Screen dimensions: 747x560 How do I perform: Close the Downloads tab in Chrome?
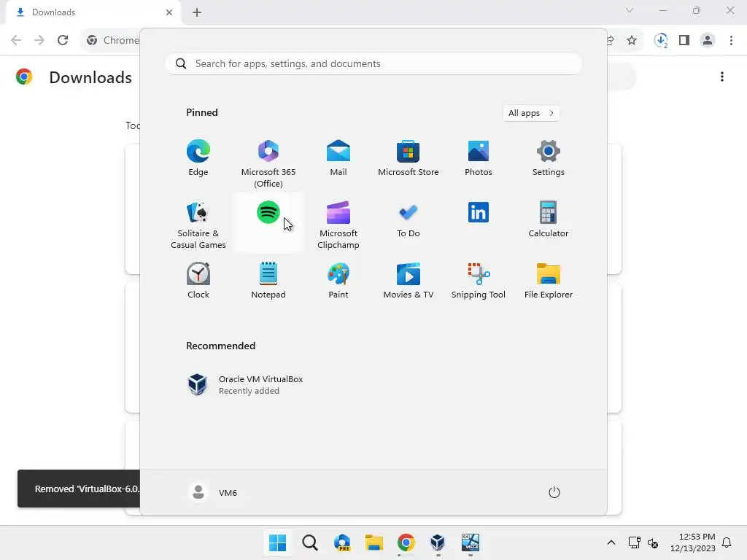(x=169, y=12)
